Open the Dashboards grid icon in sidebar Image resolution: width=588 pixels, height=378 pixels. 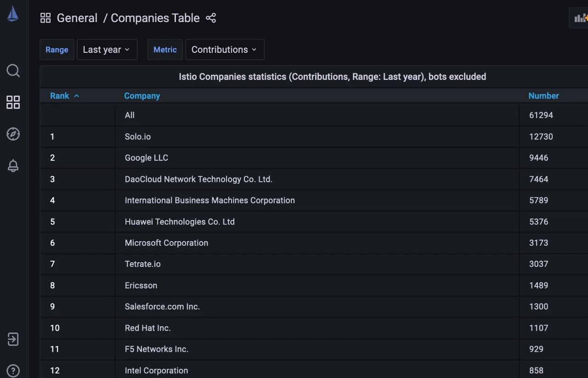tap(13, 102)
